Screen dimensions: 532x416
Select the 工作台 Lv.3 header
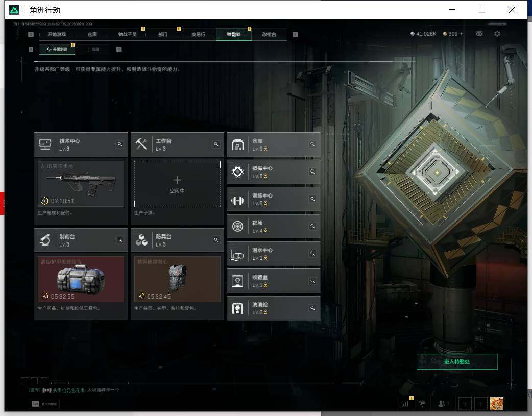[x=177, y=144]
